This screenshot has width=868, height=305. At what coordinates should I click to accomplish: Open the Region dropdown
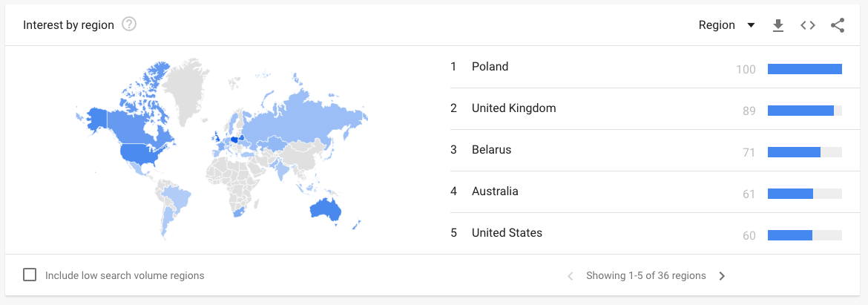pos(726,25)
